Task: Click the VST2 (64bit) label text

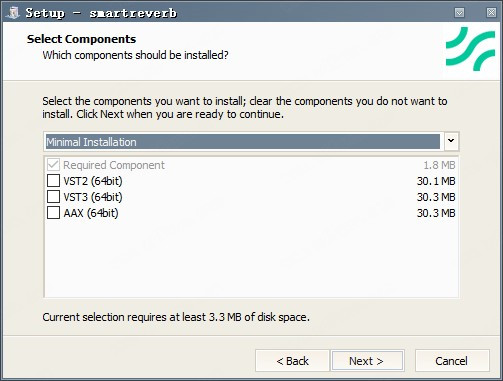Action: tap(93, 181)
